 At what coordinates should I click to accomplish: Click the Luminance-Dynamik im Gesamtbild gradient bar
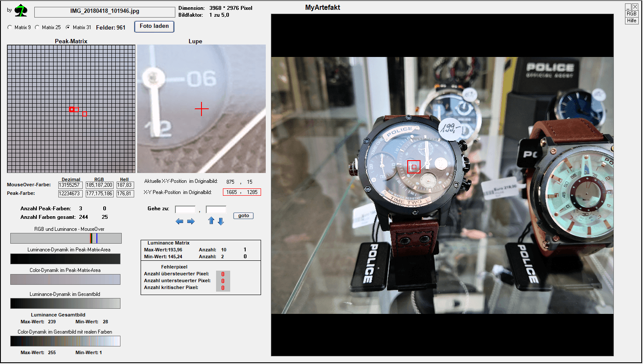65,303
